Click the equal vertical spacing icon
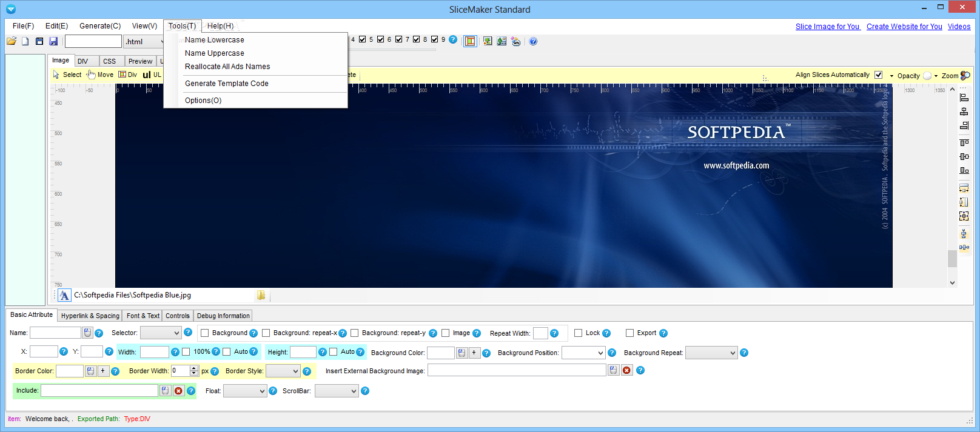The image size is (980, 432). [964, 234]
